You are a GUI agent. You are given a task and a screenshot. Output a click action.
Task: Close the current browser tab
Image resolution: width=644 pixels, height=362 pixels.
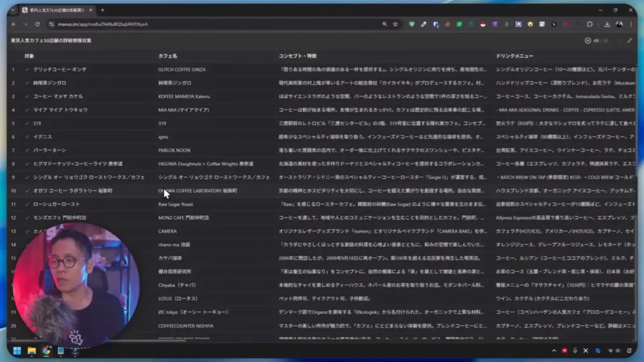91,10
